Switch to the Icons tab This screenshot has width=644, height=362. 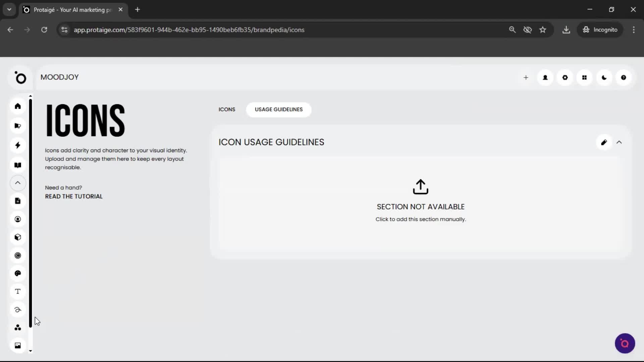coord(227,110)
